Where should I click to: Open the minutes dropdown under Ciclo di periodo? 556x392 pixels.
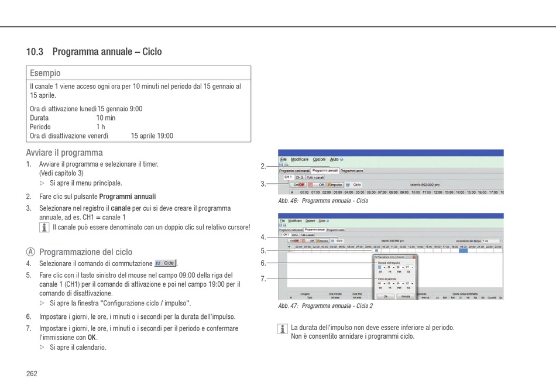[x=400, y=284]
